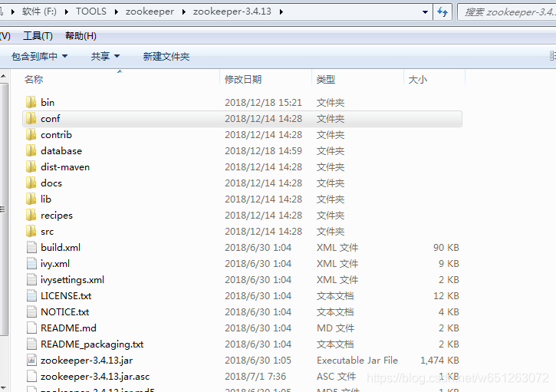Create a folder with 新建文件夹 button
Viewport: 556px width, 392px height.
(166, 56)
